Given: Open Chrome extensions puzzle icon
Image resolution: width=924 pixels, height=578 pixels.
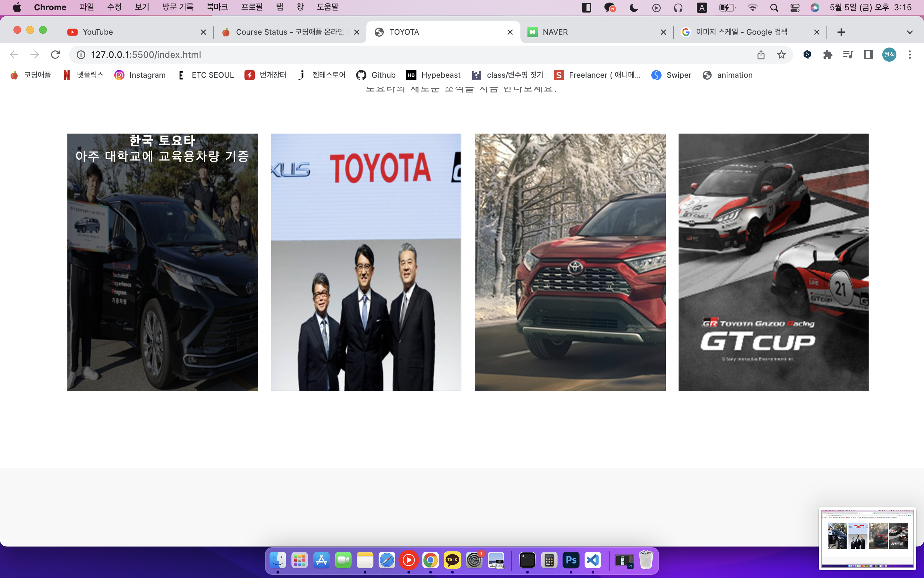Looking at the screenshot, I should coord(827,55).
